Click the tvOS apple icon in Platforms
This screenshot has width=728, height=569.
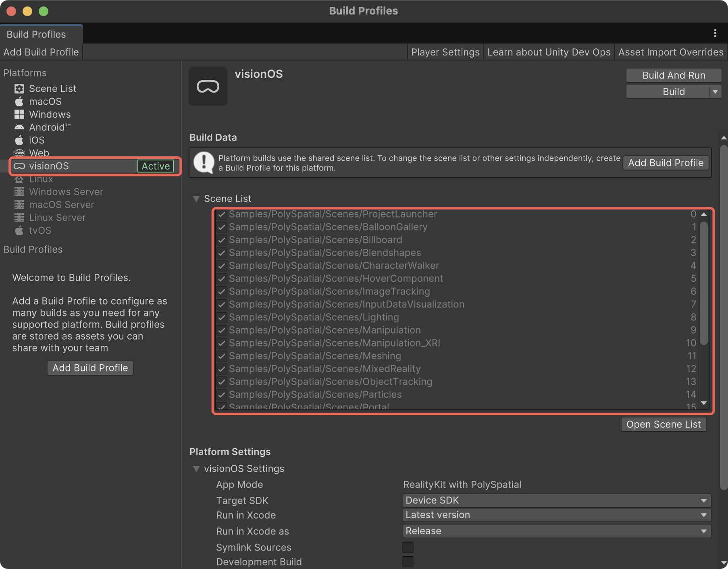[x=19, y=231]
